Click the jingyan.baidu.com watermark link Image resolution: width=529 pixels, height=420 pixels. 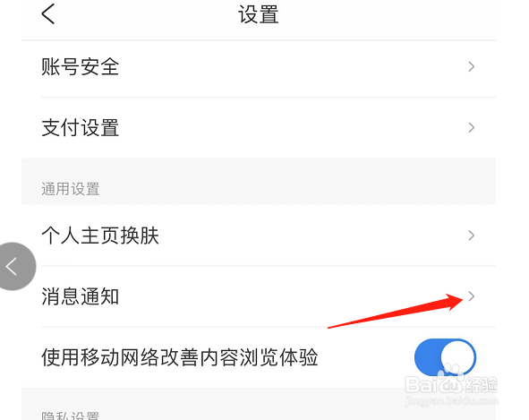pyautogui.click(x=451, y=401)
